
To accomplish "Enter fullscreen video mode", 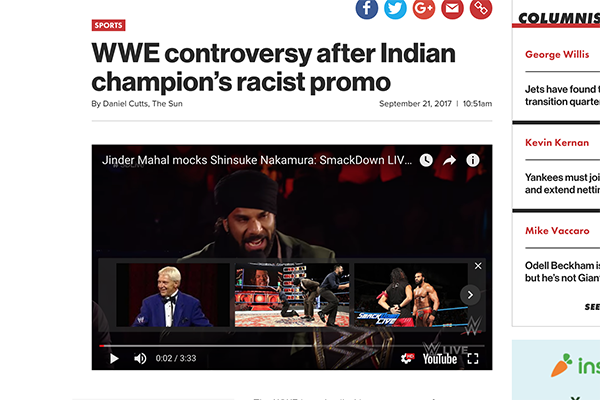I will tap(473, 358).
